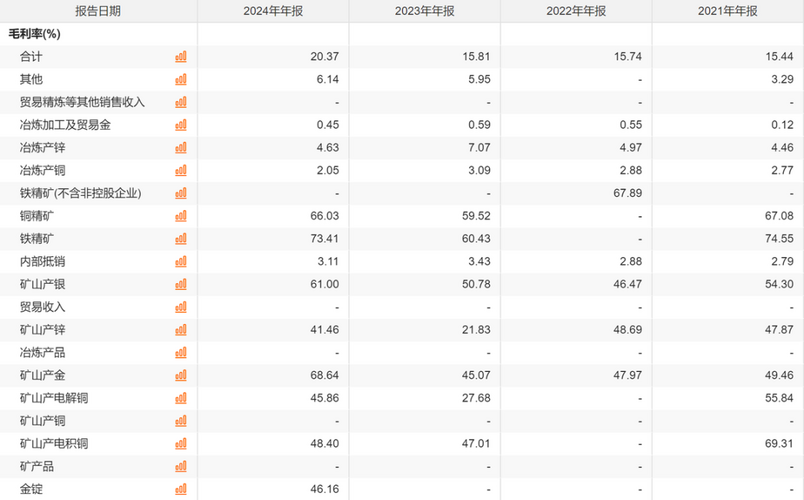The image size is (804, 500).
Task: Select the 59.52 value for 铜精矿
Action: pyautogui.click(x=476, y=216)
